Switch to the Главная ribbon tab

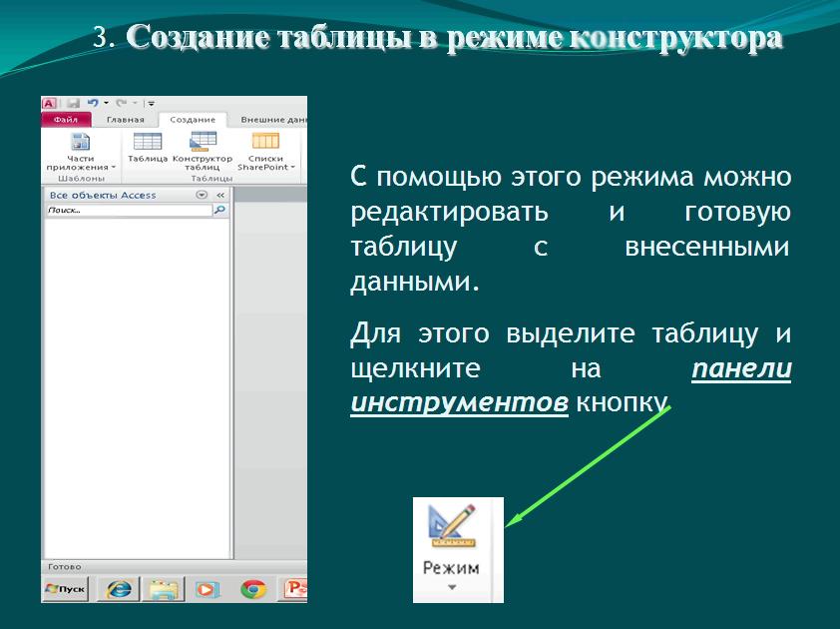point(125,120)
